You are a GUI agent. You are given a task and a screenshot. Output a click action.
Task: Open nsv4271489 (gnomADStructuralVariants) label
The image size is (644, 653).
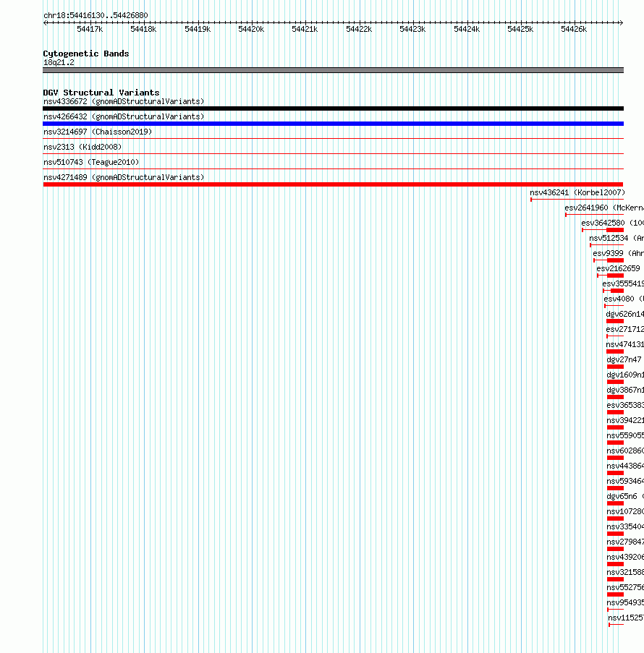pos(124,177)
